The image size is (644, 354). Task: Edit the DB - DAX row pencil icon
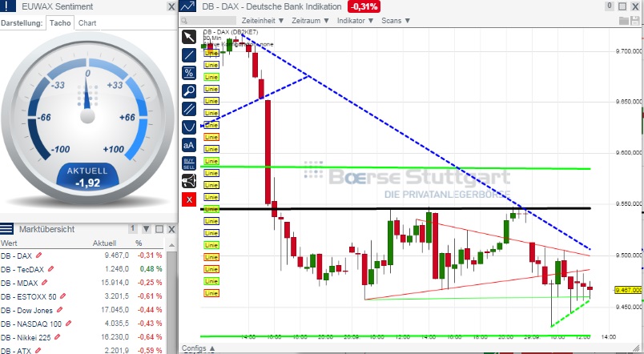(x=38, y=255)
